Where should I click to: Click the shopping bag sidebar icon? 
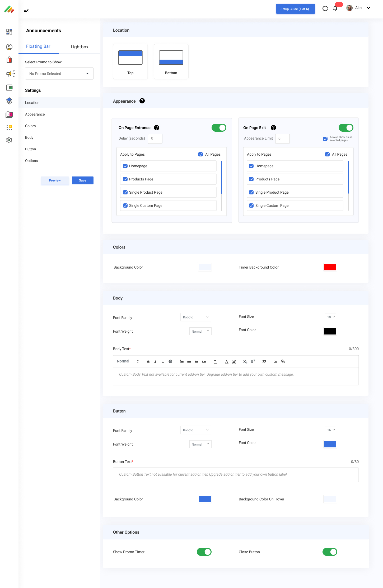point(9,60)
